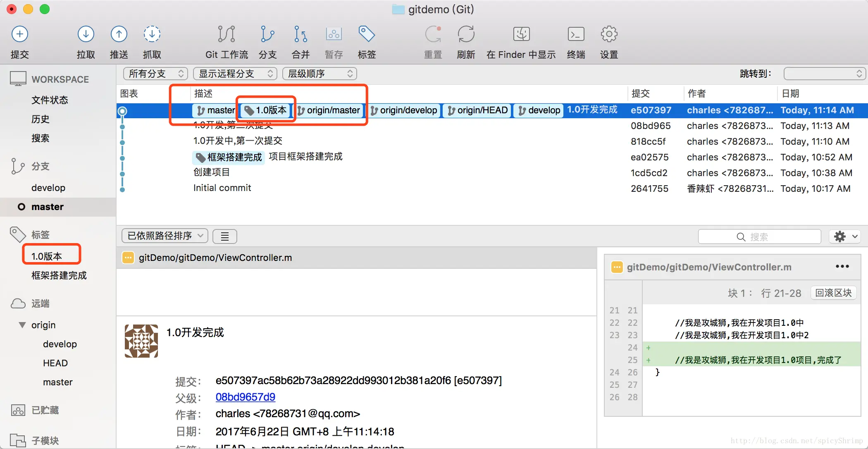This screenshot has width=868, height=449.
Task: Click the Push (推送) toolbar icon
Action: click(x=119, y=34)
